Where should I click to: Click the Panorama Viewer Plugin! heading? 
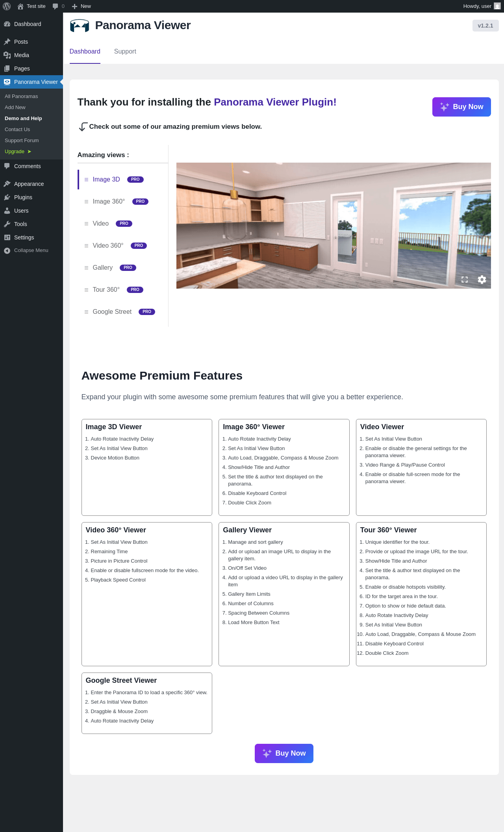pos(275,102)
